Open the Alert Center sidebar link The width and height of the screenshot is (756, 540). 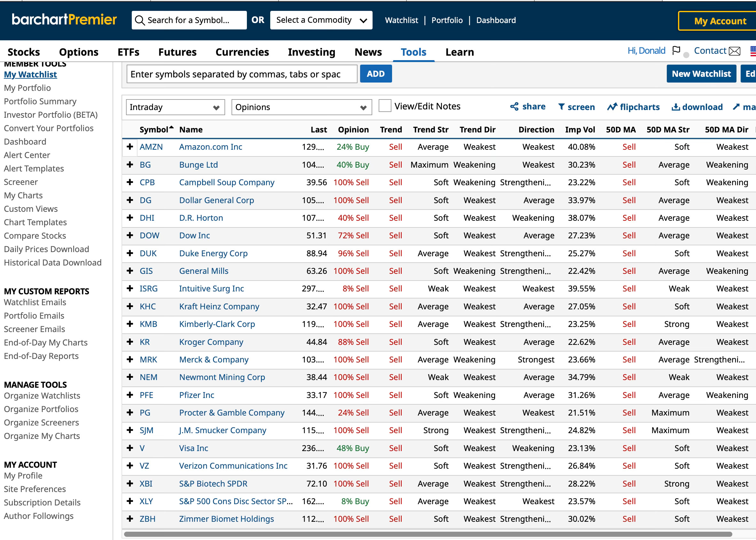click(x=27, y=155)
